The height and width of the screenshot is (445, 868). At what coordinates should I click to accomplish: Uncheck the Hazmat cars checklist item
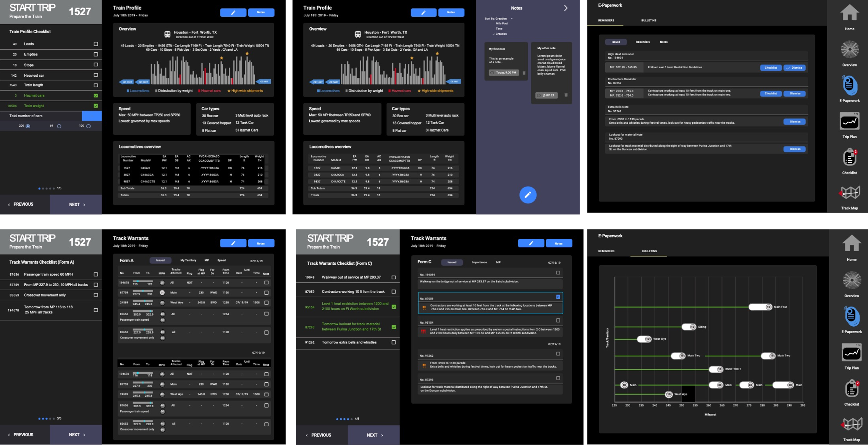[x=96, y=95]
